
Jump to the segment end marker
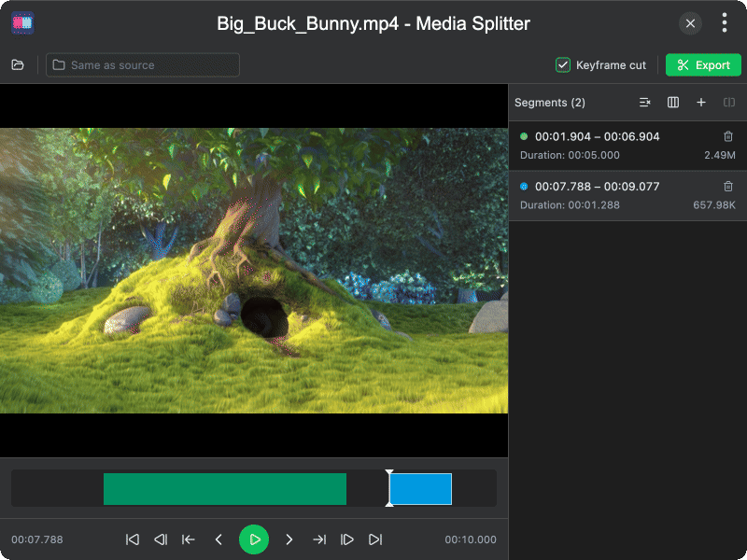[x=319, y=539]
